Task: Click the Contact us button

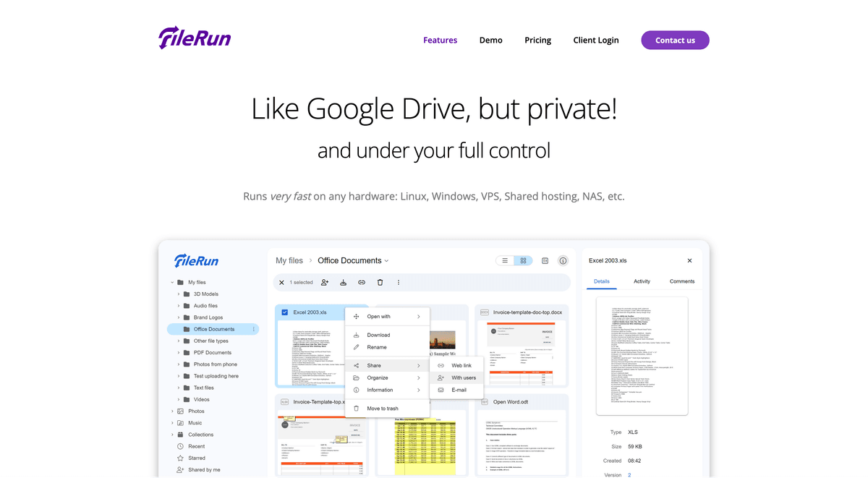Action: click(x=675, y=40)
